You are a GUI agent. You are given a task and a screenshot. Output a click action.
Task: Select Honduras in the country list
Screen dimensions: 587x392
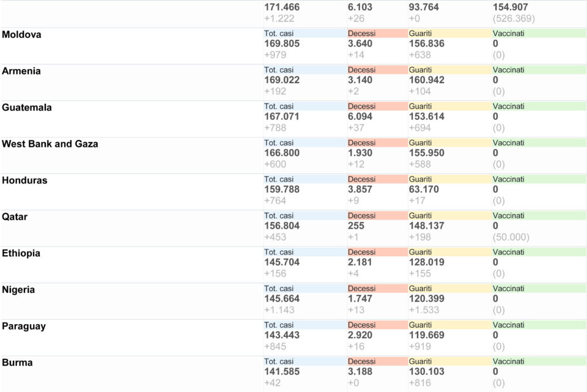tap(24, 180)
